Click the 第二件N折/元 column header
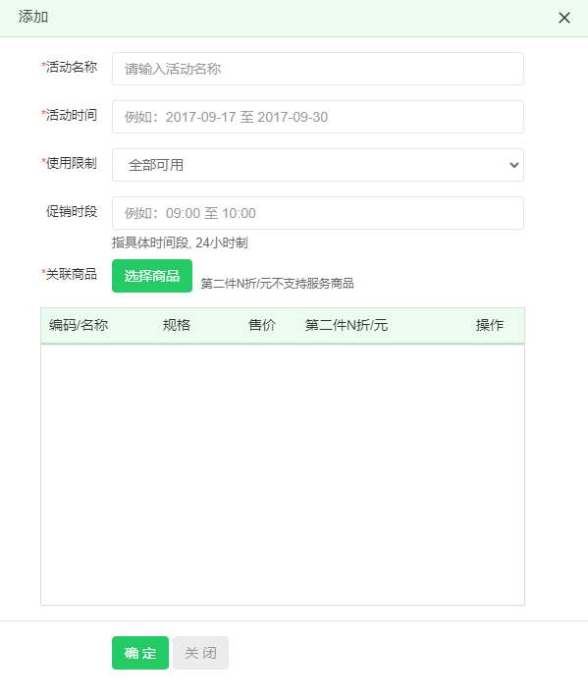588x700 pixels. coord(347,325)
